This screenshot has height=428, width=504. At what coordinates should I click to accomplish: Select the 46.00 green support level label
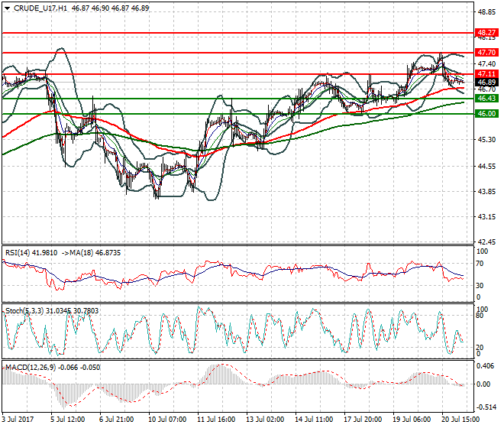click(x=486, y=114)
